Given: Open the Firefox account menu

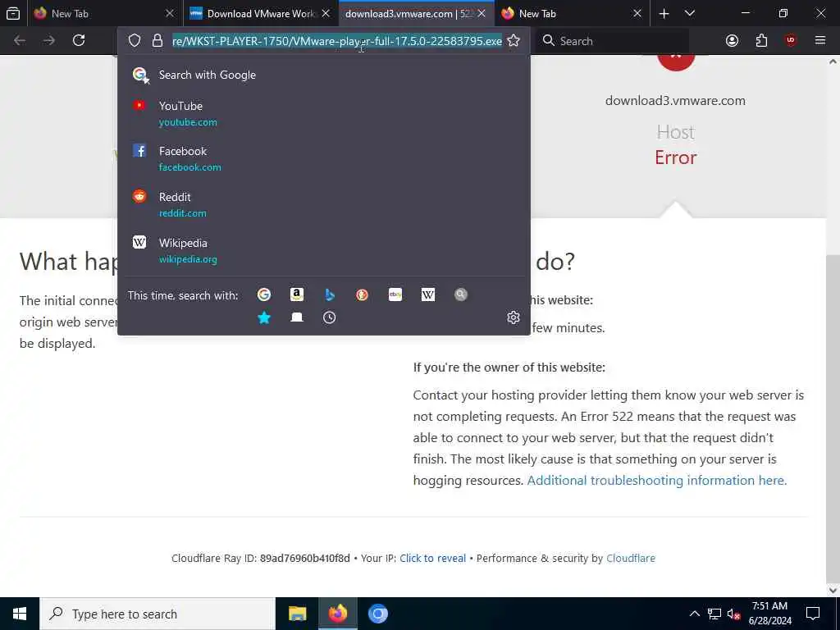Looking at the screenshot, I should (732, 41).
